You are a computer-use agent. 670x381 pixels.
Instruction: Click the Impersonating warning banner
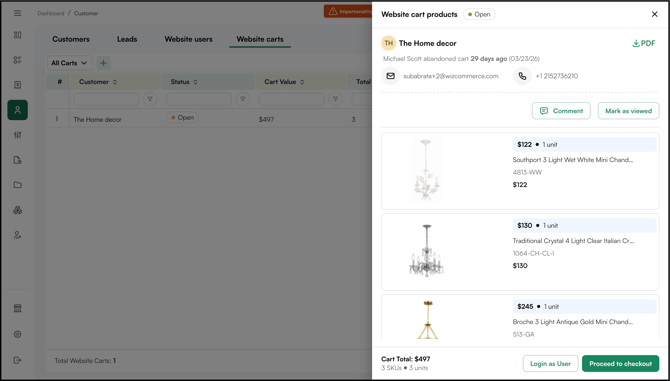point(348,12)
